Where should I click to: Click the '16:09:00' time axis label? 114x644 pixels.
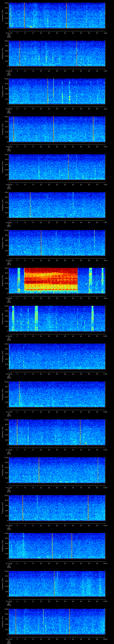point(9,336)
